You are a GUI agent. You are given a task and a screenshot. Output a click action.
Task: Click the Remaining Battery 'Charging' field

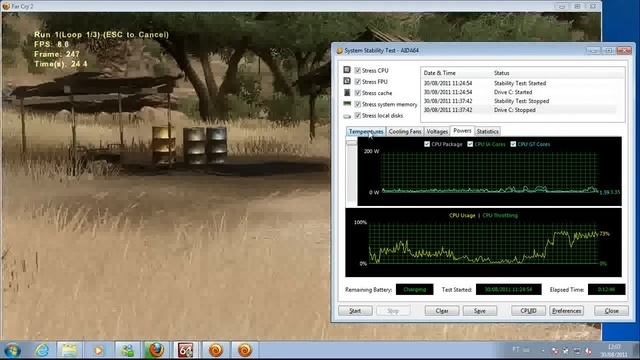(x=414, y=289)
